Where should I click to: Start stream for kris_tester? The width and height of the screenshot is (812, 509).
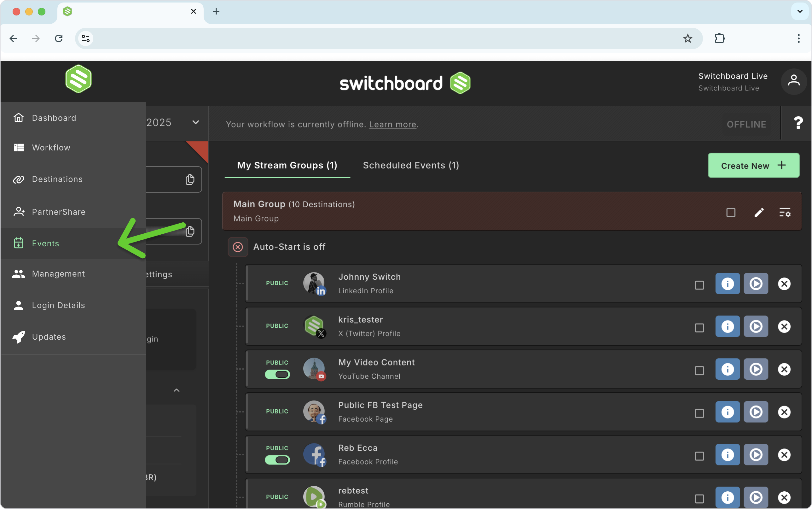756,326
